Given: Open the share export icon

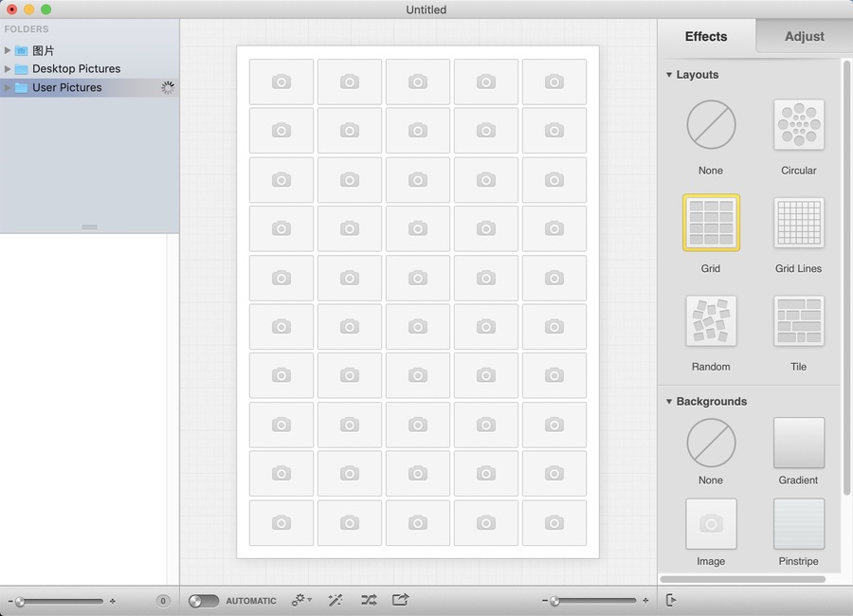Looking at the screenshot, I should tap(400, 600).
